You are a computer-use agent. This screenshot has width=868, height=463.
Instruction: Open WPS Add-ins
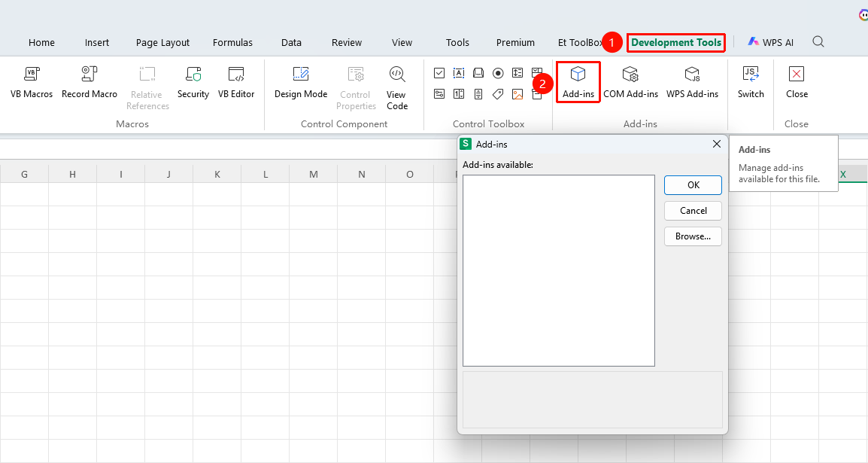coord(692,82)
